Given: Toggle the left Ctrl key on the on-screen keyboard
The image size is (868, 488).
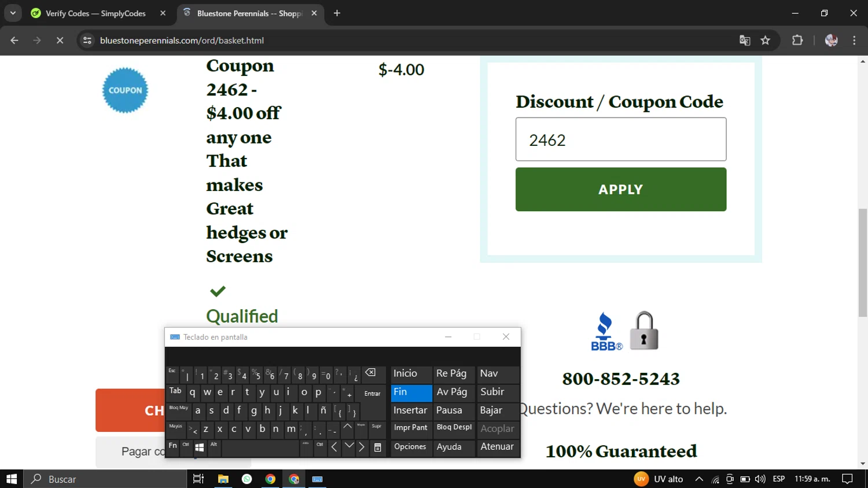Looking at the screenshot, I should (x=186, y=447).
